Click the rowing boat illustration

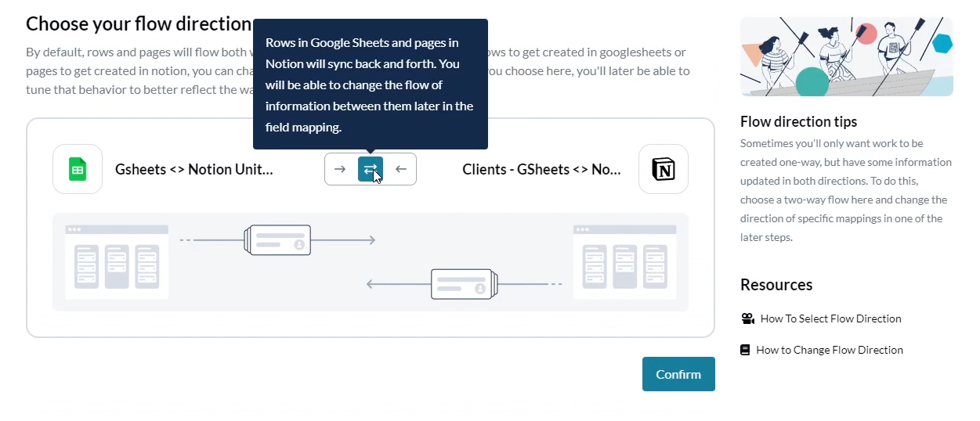coord(847,57)
